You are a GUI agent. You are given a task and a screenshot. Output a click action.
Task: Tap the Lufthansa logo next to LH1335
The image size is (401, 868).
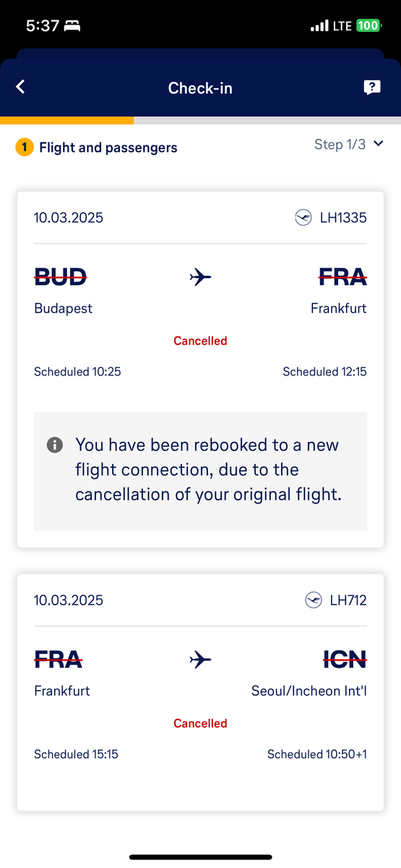click(303, 217)
